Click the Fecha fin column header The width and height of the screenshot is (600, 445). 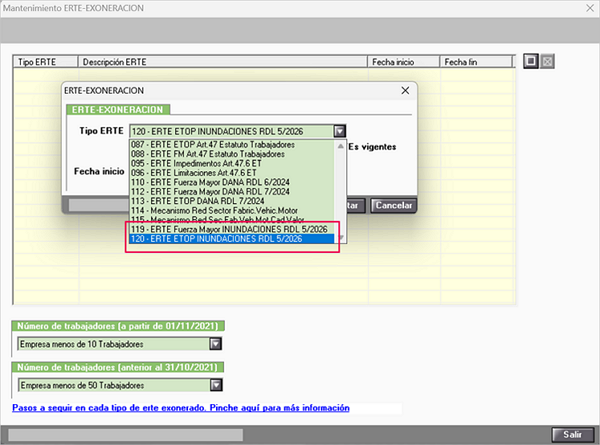click(476, 62)
